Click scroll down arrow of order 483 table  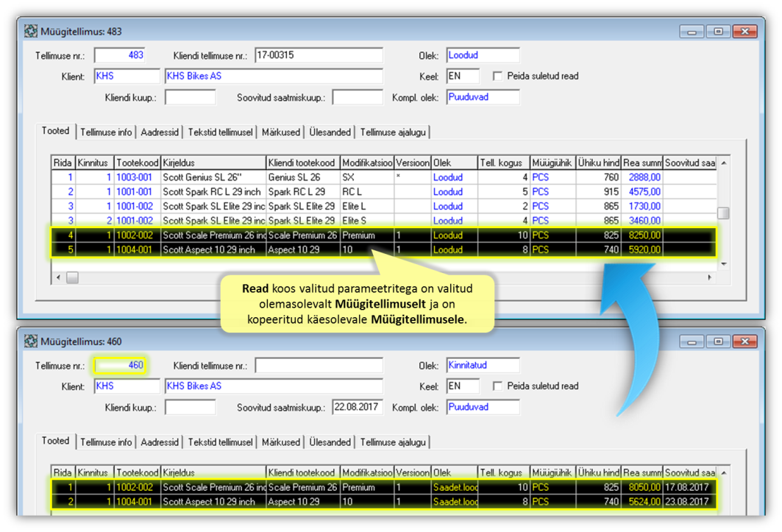tap(724, 264)
